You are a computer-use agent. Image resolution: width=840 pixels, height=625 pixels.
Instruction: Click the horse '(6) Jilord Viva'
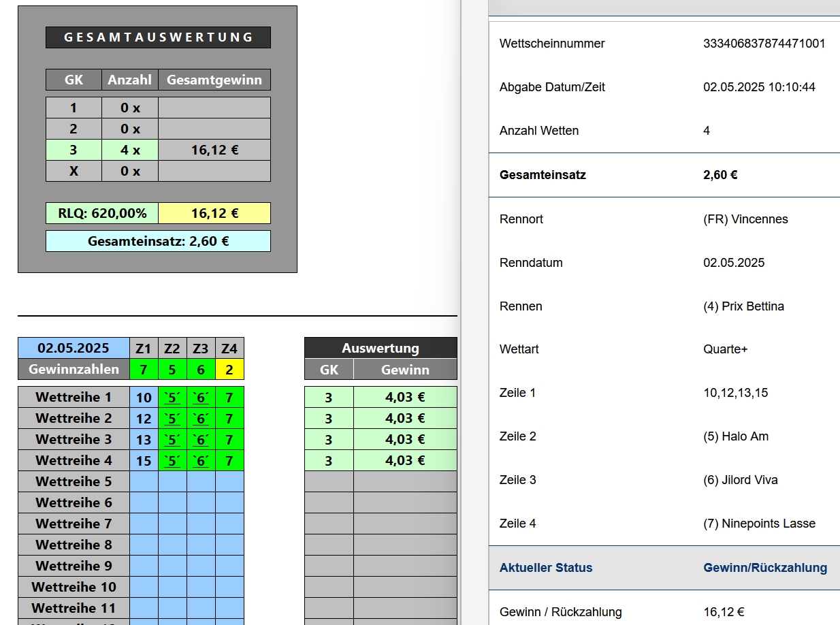[x=741, y=480]
